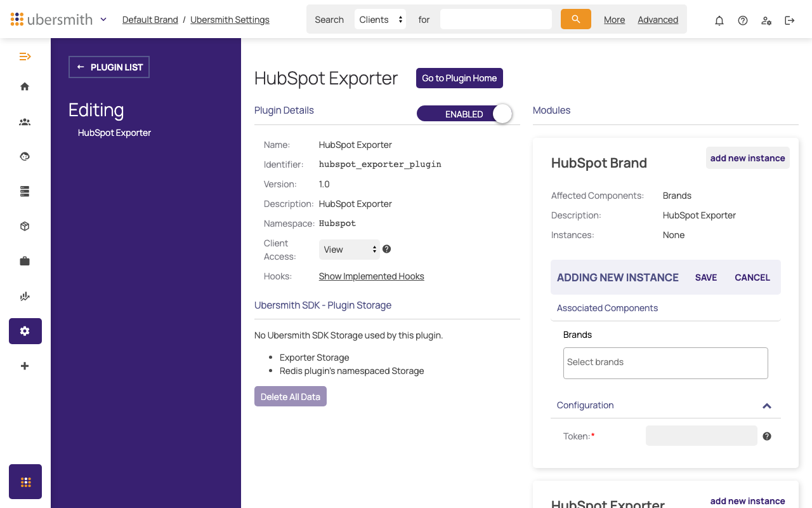Open the support face icon in sidebar
The image size is (812, 508).
pyautogui.click(x=25, y=156)
